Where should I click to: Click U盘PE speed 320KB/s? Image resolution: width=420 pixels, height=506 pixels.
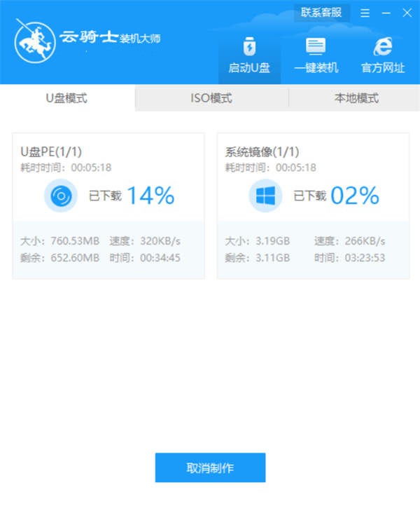point(160,241)
